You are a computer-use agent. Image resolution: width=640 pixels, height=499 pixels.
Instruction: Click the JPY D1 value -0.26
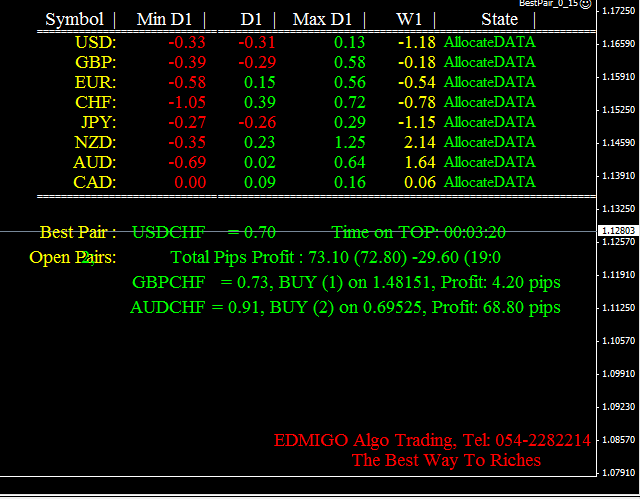click(257, 122)
